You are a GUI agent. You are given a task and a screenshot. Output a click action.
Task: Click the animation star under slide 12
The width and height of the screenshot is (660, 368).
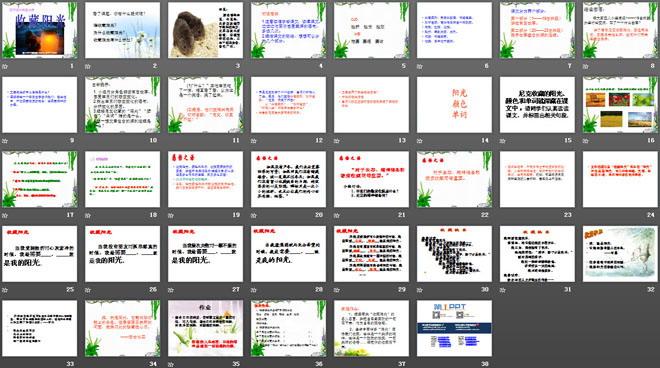coord(253,141)
